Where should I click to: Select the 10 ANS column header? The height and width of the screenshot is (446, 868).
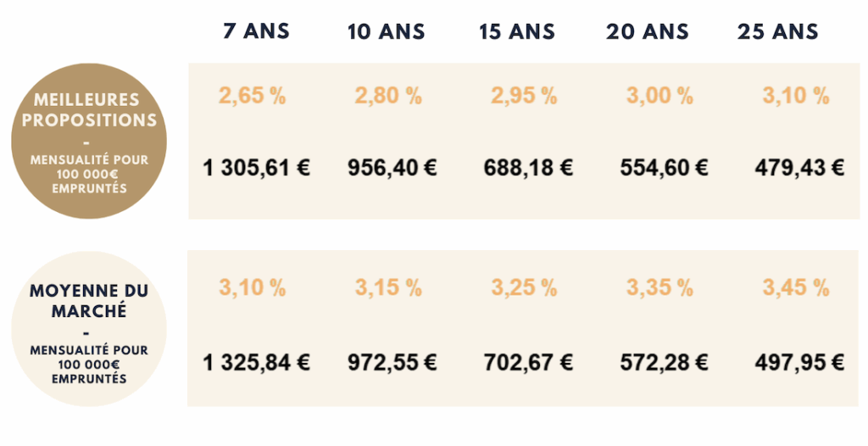(x=386, y=32)
